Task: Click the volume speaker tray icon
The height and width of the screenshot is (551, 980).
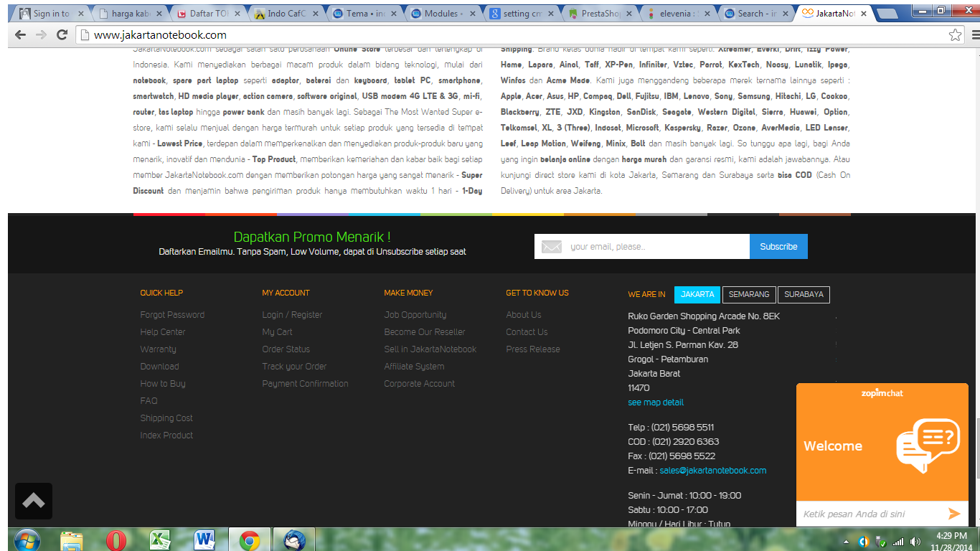Action: 915,542
